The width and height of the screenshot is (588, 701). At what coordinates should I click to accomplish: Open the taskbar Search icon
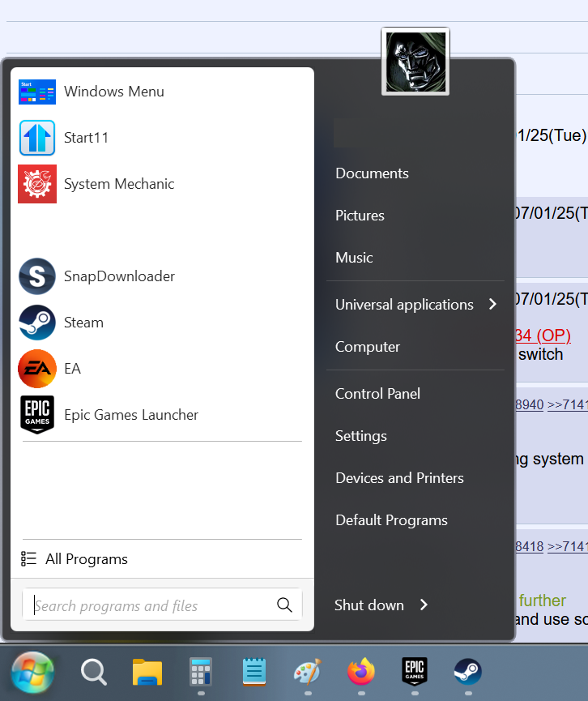[93, 672]
